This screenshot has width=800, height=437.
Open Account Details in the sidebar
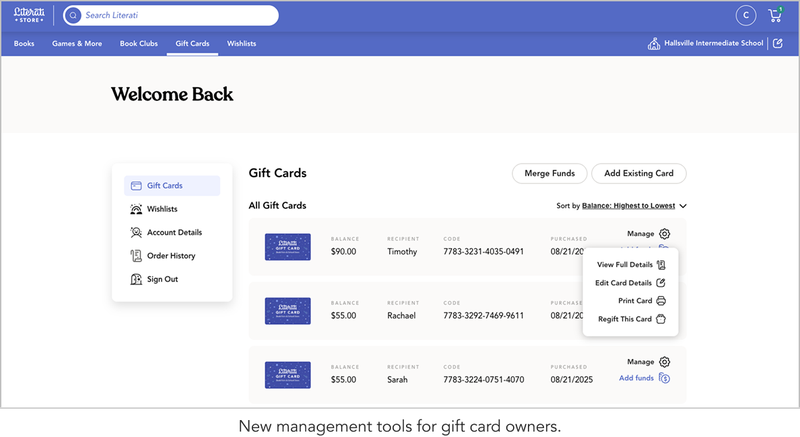(x=172, y=233)
